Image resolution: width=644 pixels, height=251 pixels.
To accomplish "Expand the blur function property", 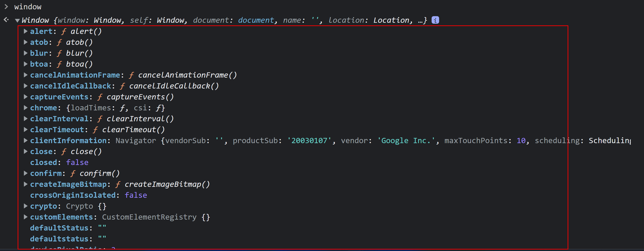I will click(25, 53).
